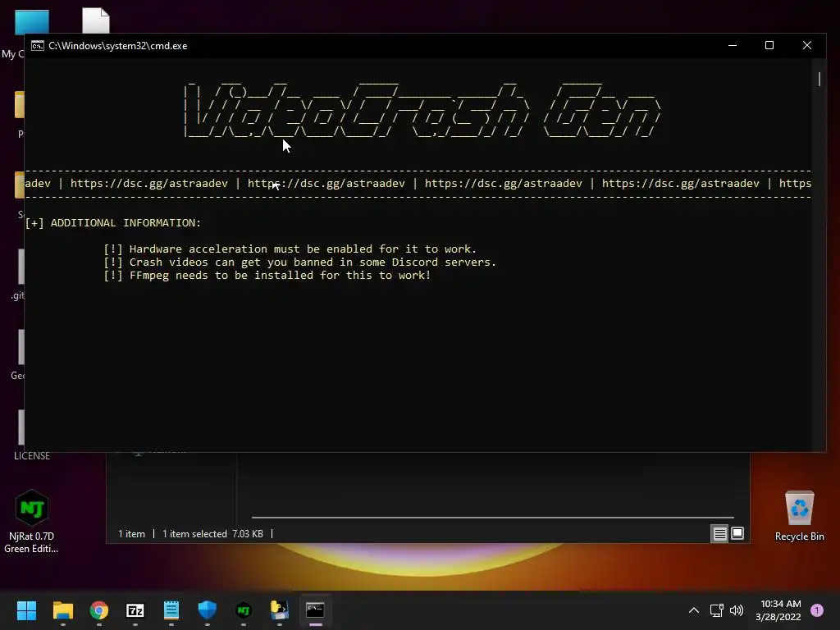Open the Windows Start menu
Viewport: 840px width, 630px height.
(26, 609)
